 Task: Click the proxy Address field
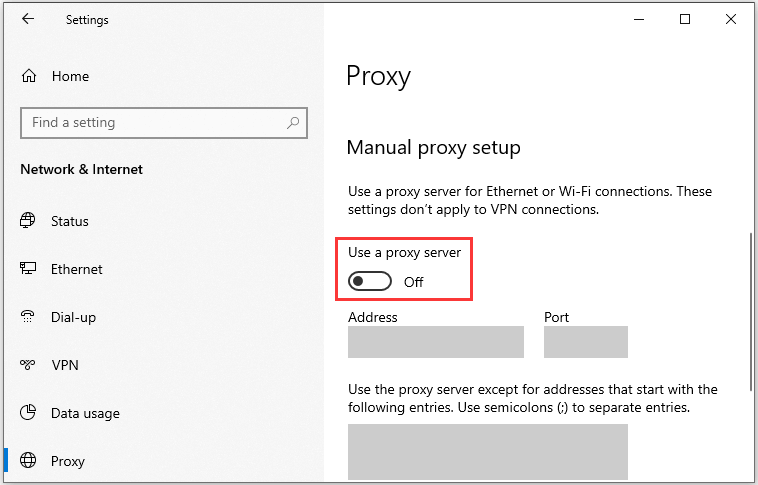436,342
